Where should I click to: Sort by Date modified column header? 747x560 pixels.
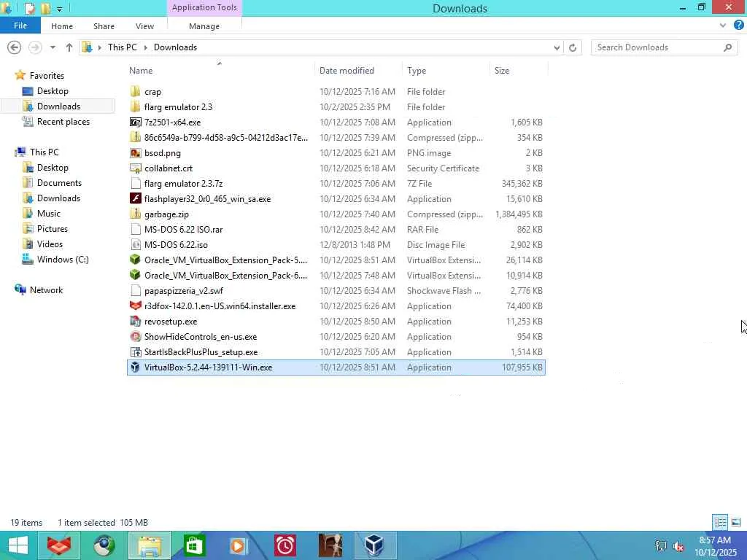pyautogui.click(x=347, y=71)
